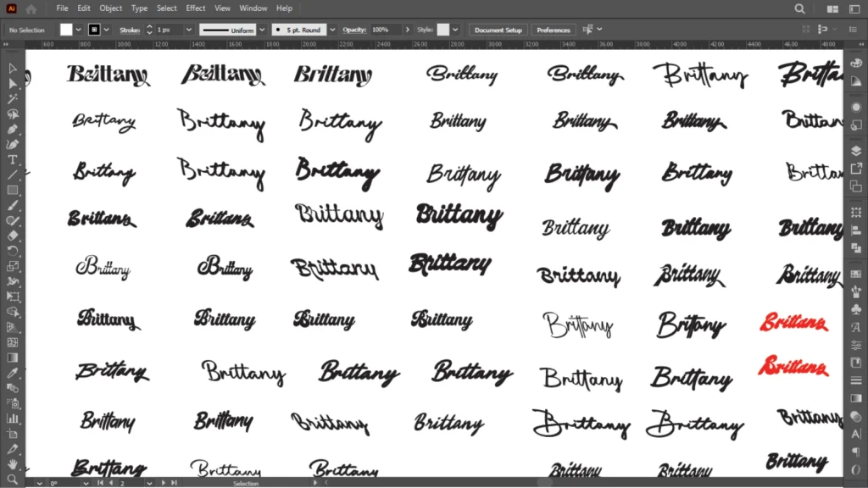
Task: Click the Document Setup button
Action: tap(498, 30)
